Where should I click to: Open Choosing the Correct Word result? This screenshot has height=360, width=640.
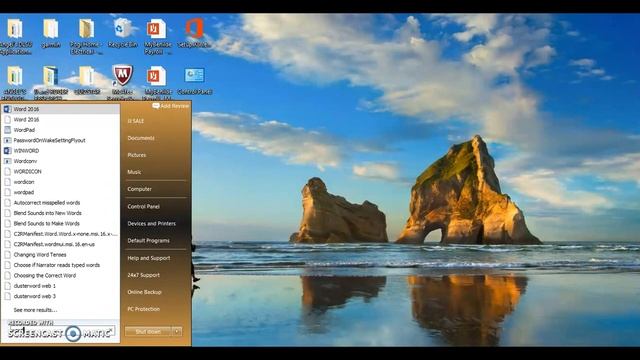[60, 276]
